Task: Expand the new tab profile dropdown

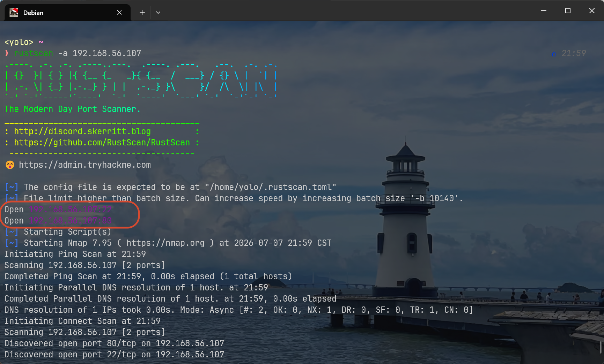Action: click(158, 13)
